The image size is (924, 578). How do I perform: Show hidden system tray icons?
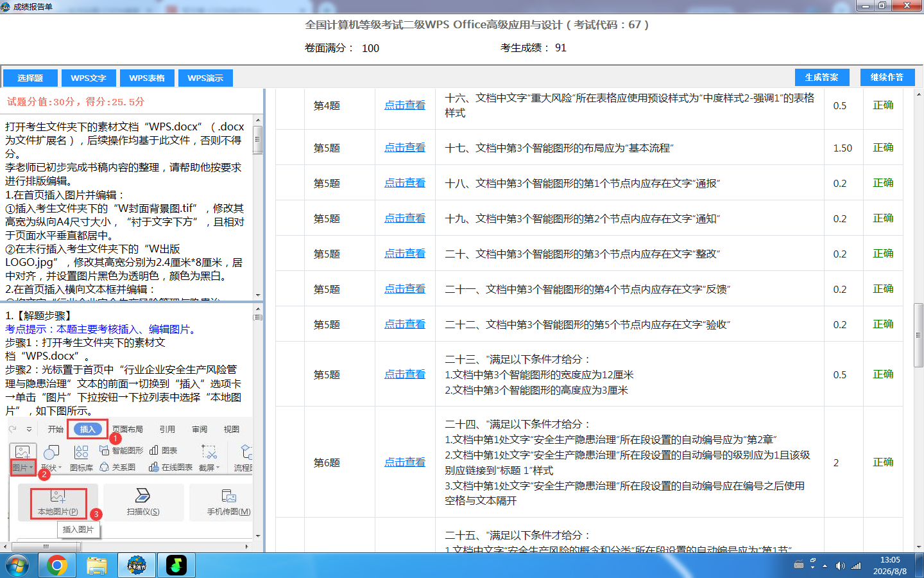pyautogui.click(x=825, y=566)
